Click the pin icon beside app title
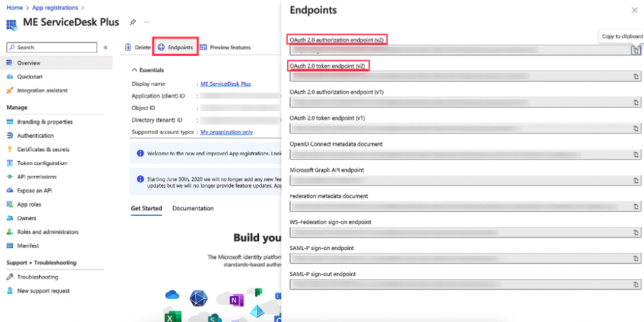This screenshot has width=644, height=322. (133, 22)
